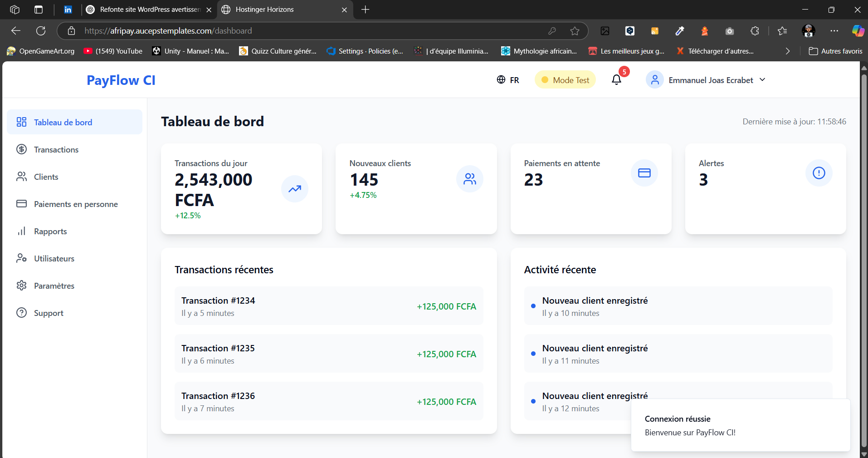This screenshot has width=868, height=458.
Task: Select activity from Il y a 11 minutes
Action: click(678, 354)
